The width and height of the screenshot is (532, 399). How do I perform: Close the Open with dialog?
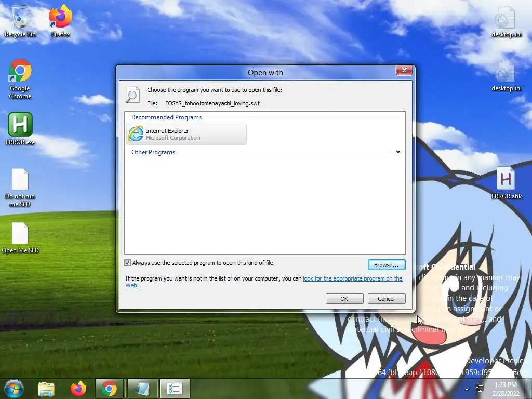[x=404, y=70]
